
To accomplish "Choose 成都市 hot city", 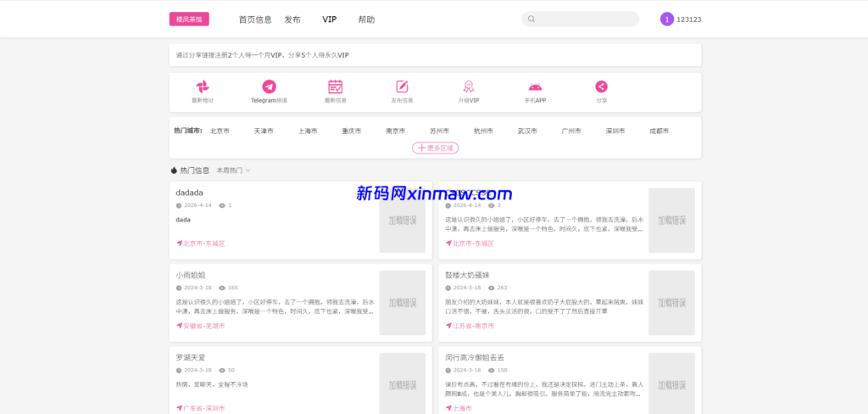I will pos(659,131).
